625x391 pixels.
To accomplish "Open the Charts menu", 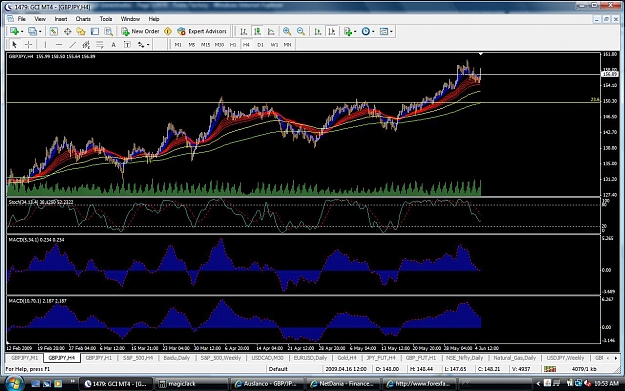I will tap(83, 19).
